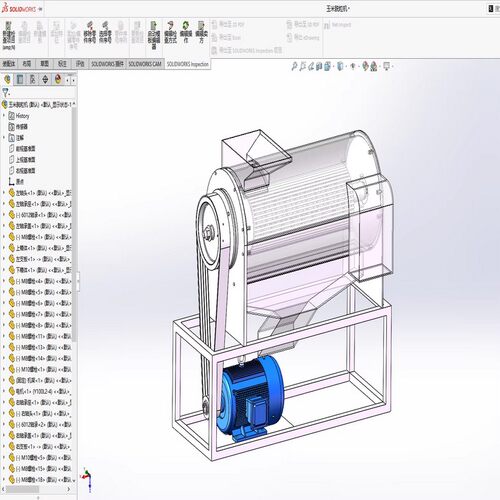500x500 pixels.
Task: Click the SOLIDWORKS logo in the title bar
Action: coord(19,9)
